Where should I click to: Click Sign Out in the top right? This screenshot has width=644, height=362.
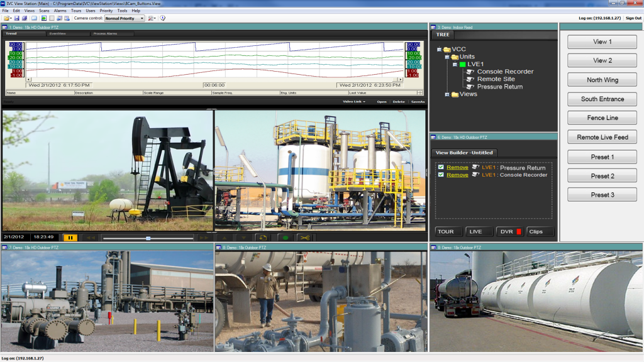[633, 18]
